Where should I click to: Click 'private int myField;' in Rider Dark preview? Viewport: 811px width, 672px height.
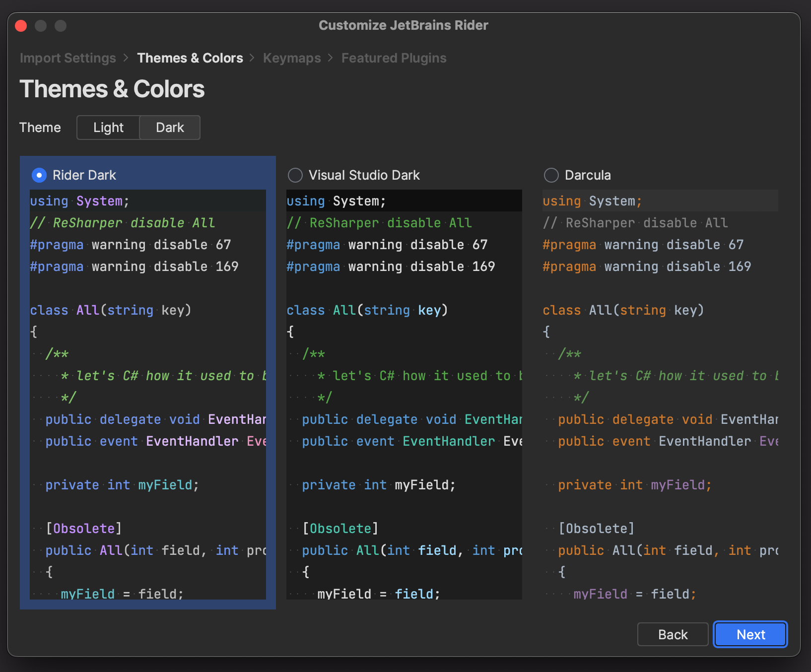click(122, 485)
